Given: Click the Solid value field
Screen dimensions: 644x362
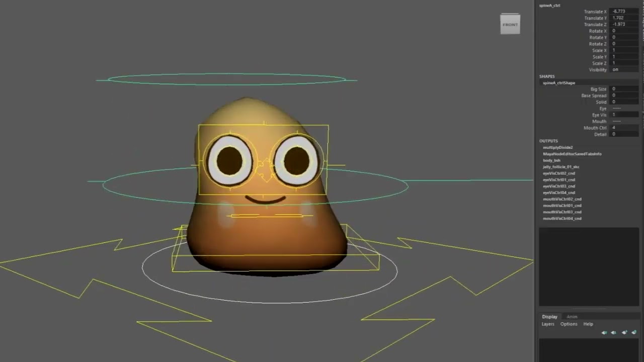Looking at the screenshot, I should (x=624, y=102).
